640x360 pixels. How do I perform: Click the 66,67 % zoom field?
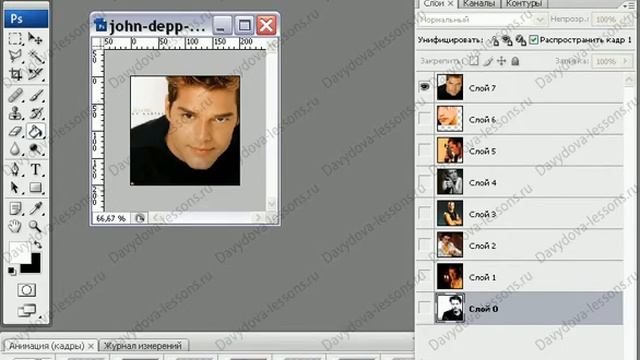pyautogui.click(x=111, y=218)
